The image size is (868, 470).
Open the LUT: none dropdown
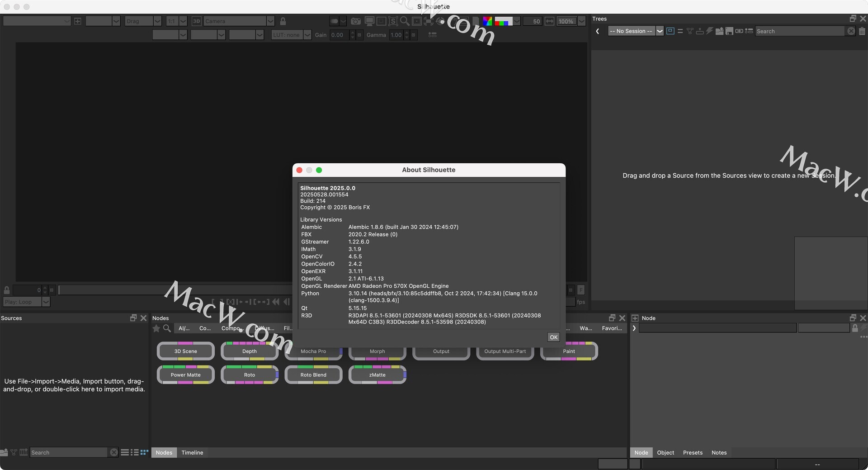point(291,35)
